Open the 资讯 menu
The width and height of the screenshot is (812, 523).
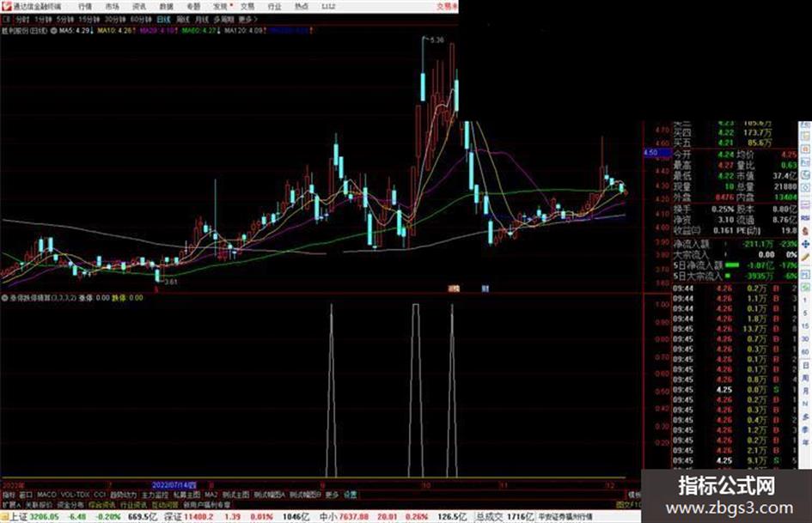pyautogui.click(x=139, y=6)
